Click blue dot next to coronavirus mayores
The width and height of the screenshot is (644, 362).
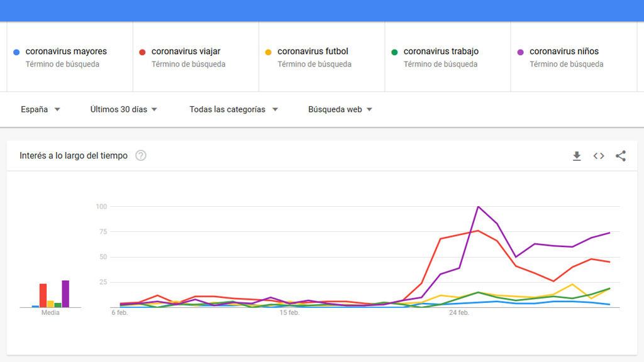[16, 52]
